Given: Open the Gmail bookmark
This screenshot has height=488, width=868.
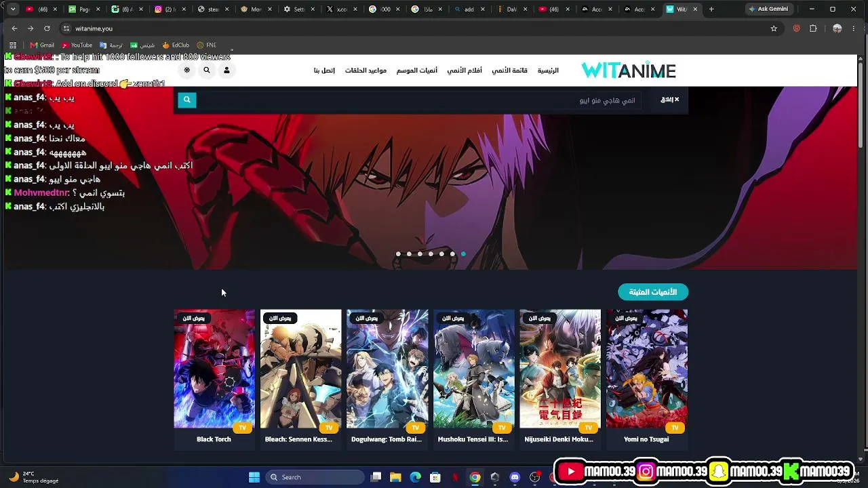Looking at the screenshot, I should (42, 45).
